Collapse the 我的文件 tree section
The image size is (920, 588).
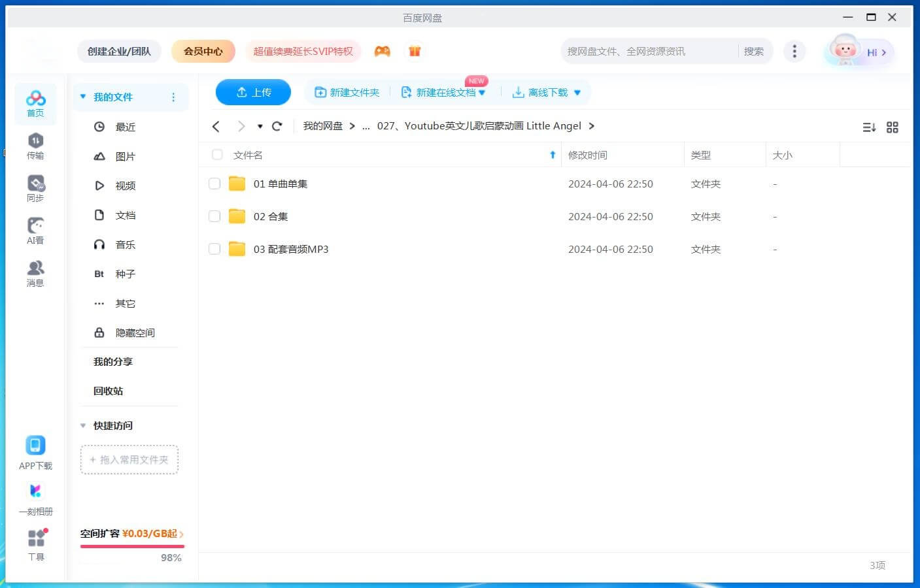click(x=83, y=97)
